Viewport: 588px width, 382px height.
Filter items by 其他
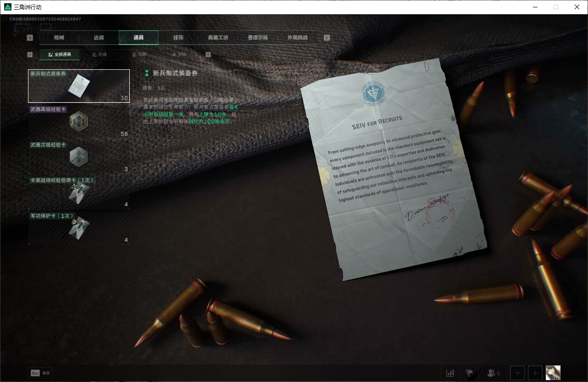(x=179, y=55)
